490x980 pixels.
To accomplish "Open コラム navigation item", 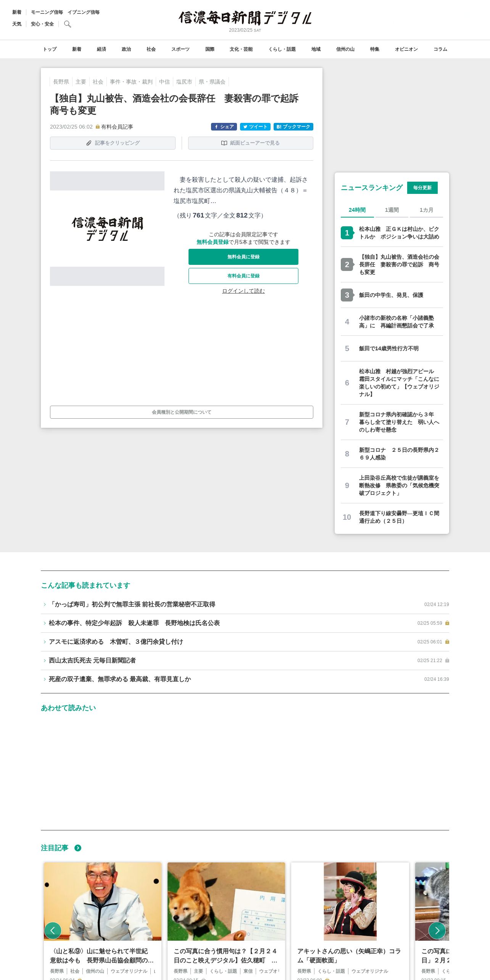I will coord(440,49).
